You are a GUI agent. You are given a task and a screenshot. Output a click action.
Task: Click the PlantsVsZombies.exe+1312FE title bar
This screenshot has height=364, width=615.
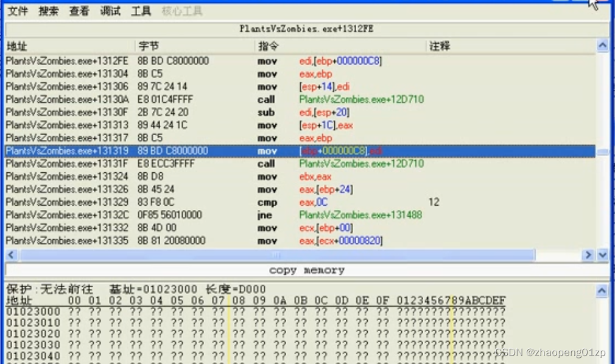tap(307, 29)
